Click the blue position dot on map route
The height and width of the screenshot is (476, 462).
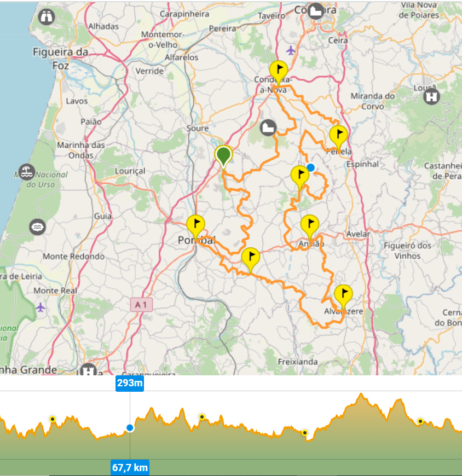(x=311, y=167)
